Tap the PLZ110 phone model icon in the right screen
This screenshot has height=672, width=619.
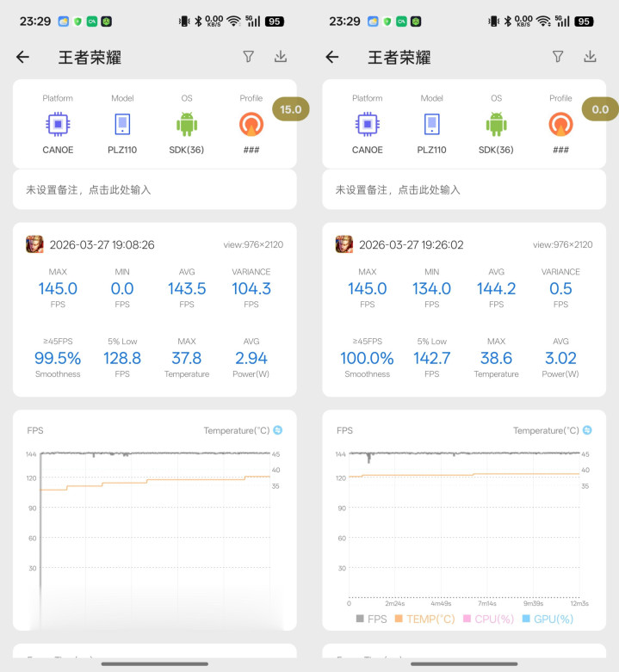431,124
